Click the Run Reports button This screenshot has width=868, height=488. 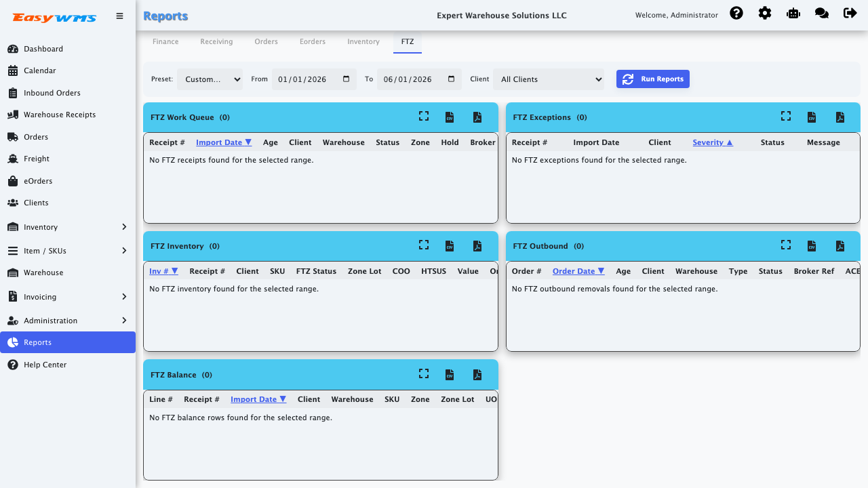click(653, 79)
